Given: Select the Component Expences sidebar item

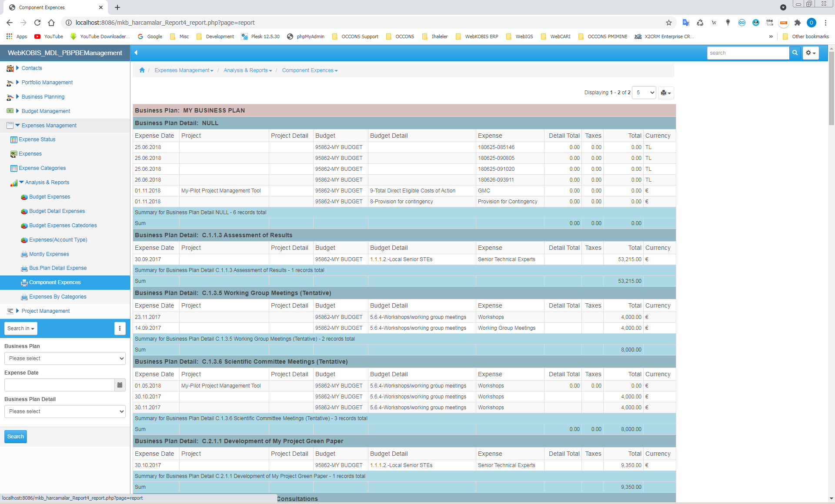Looking at the screenshot, I should click(65, 282).
